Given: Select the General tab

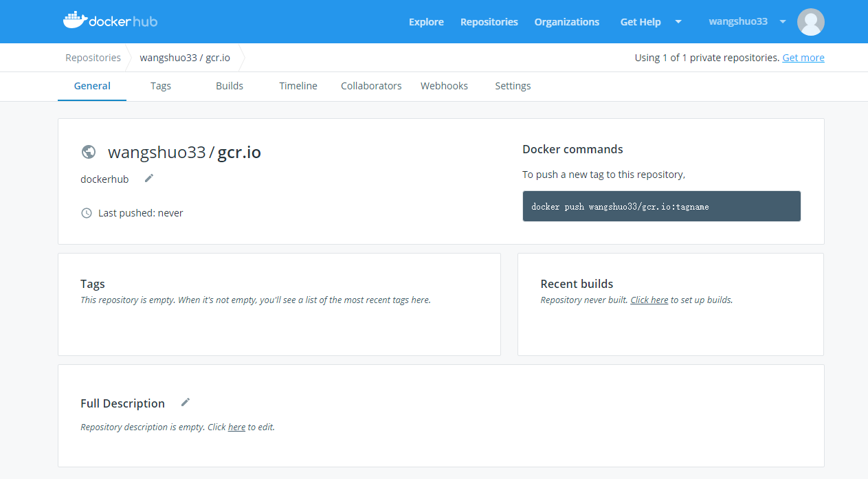Looking at the screenshot, I should 92,86.
